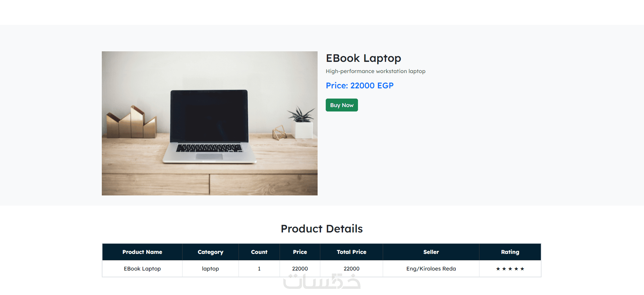Screen dimensions: 644x295
Task: Click the Arabic watermark logo at bottom
Action: pos(322,281)
